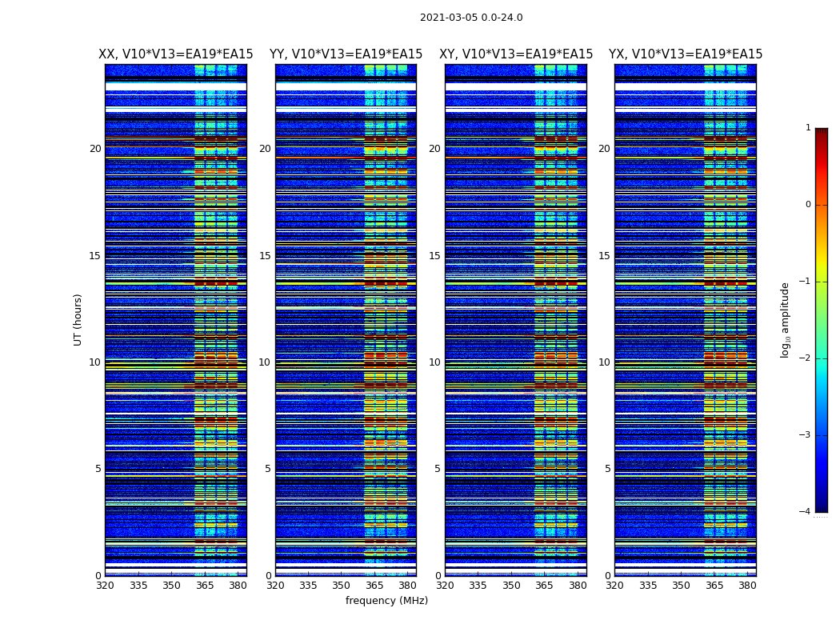Click the log10 amplitude colorbar label
The height and width of the screenshot is (640, 840).
pyautogui.click(x=785, y=319)
